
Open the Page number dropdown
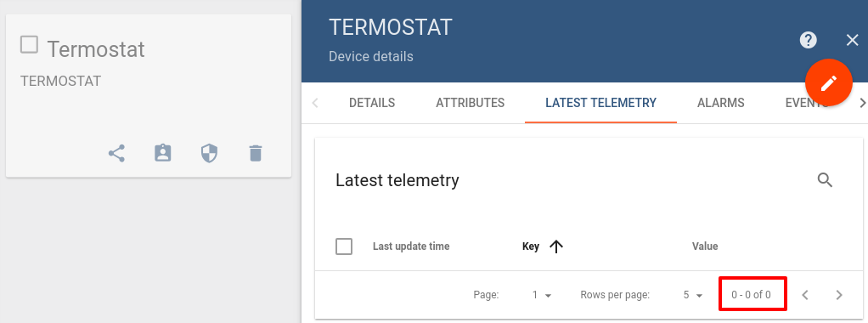pyautogui.click(x=542, y=295)
